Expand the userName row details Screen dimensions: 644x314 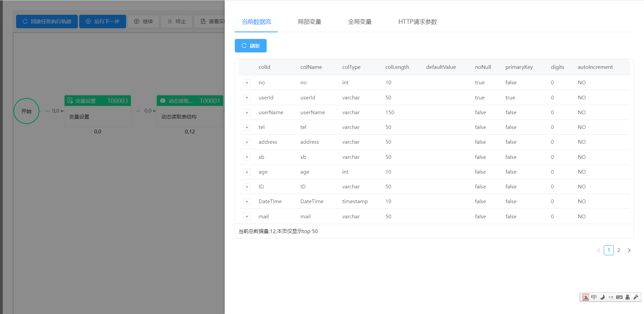[x=247, y=113]
